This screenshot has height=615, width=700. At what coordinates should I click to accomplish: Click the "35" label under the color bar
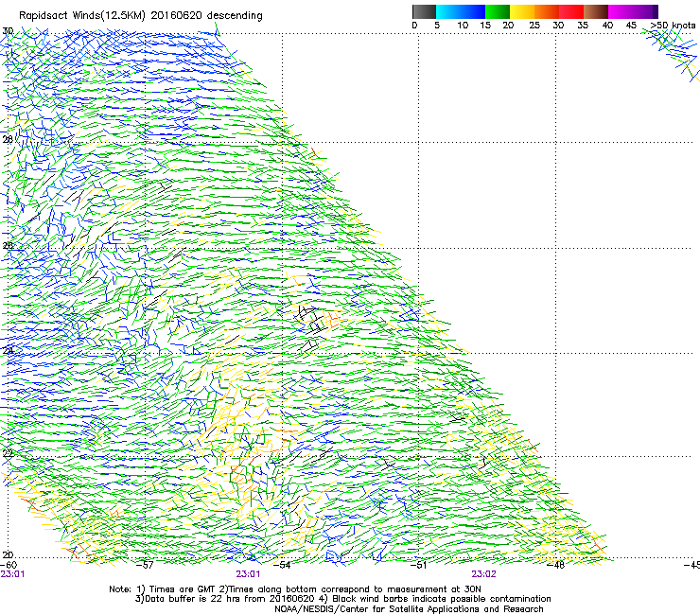click(583, 26)
